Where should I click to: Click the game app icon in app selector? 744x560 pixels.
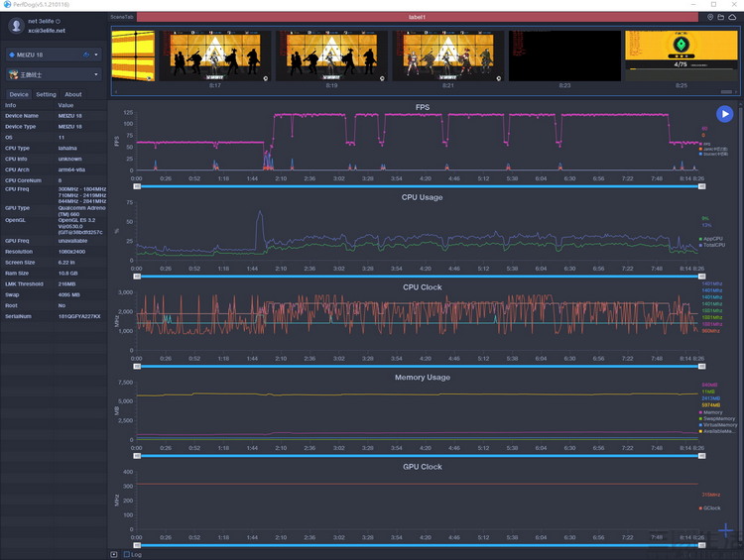click(13, 74)
